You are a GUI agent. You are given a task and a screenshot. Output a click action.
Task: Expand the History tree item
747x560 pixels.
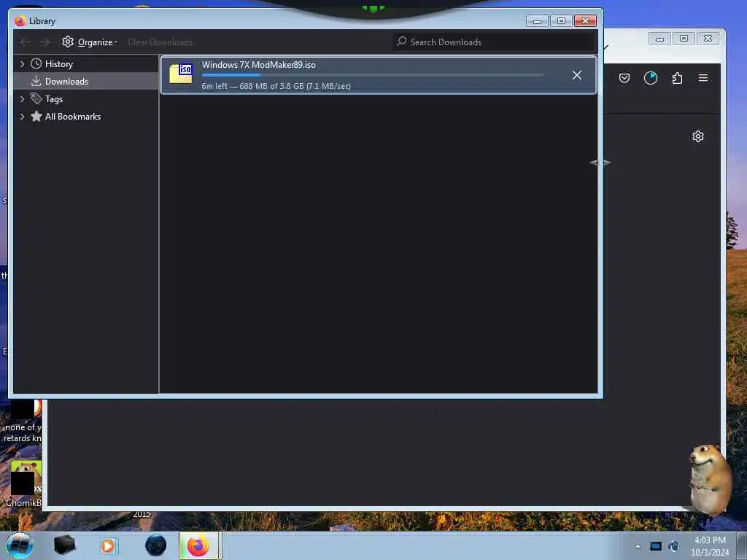click(x=22, y=64)
